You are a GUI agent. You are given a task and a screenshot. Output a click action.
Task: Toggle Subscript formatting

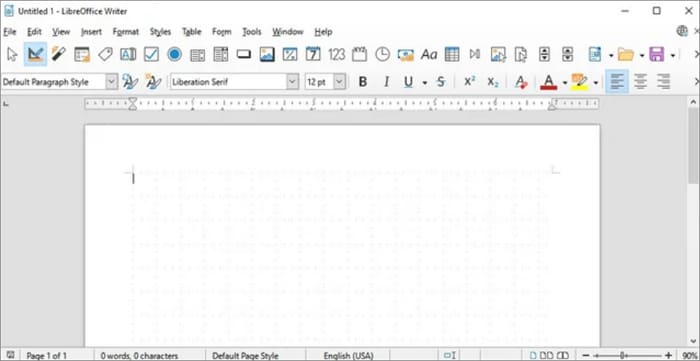tap(492, 82)
